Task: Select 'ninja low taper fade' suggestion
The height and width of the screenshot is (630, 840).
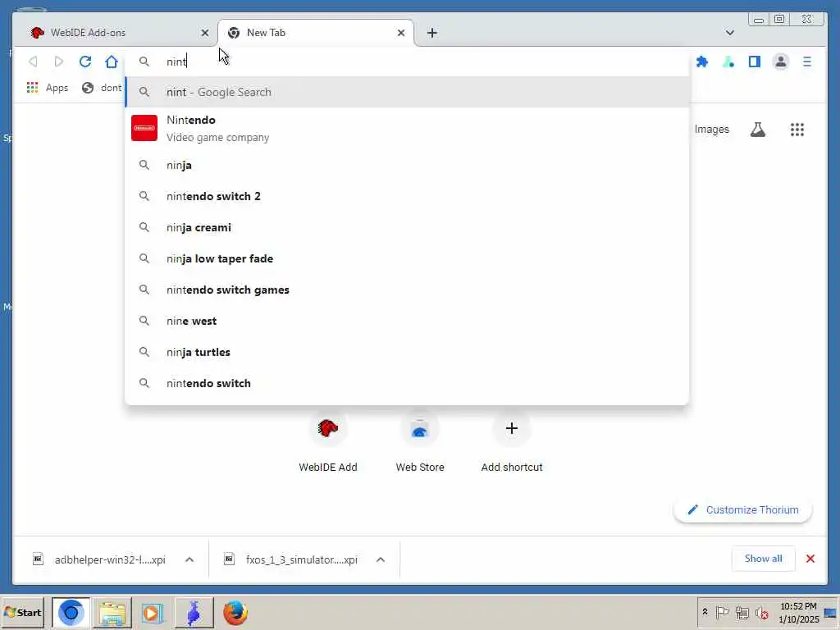Action: (x=407, y=258)
